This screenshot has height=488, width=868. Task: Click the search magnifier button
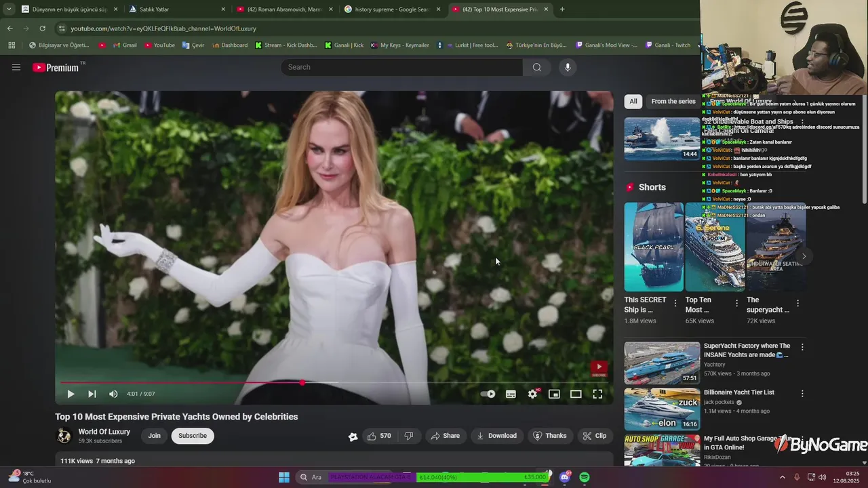click(x=537, y=67)
